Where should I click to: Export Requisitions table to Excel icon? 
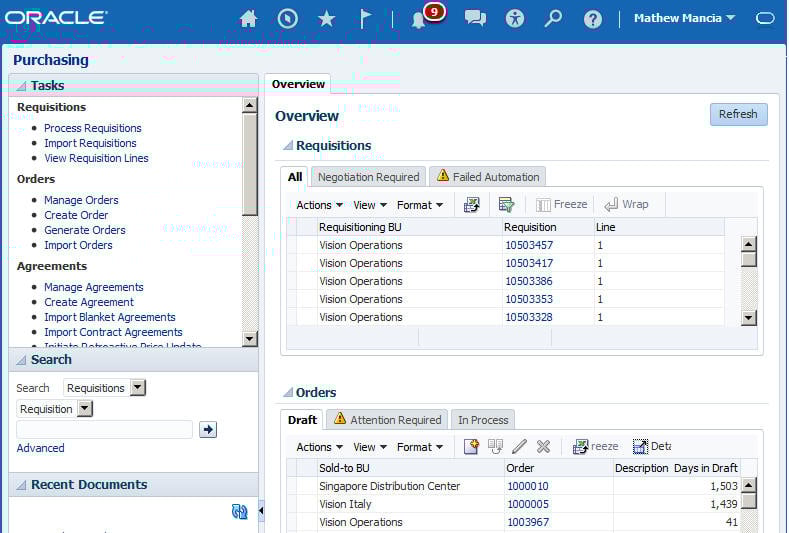click(x=471, y=205)
